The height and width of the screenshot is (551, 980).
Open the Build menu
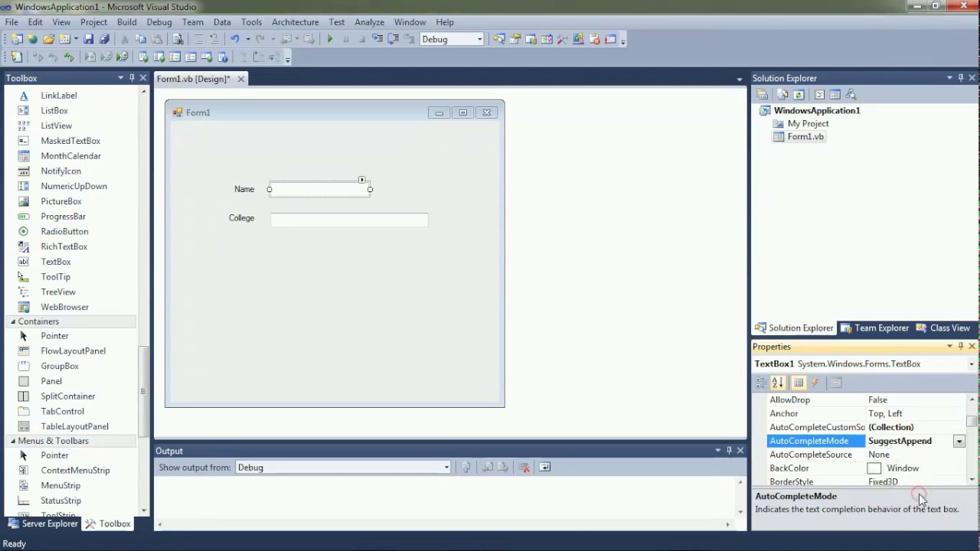tap(126, 22)
